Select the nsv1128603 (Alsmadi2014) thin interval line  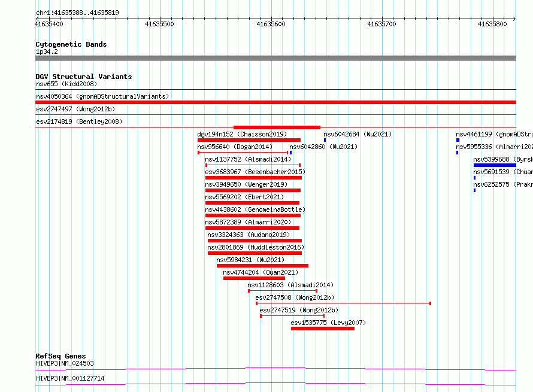283,291
